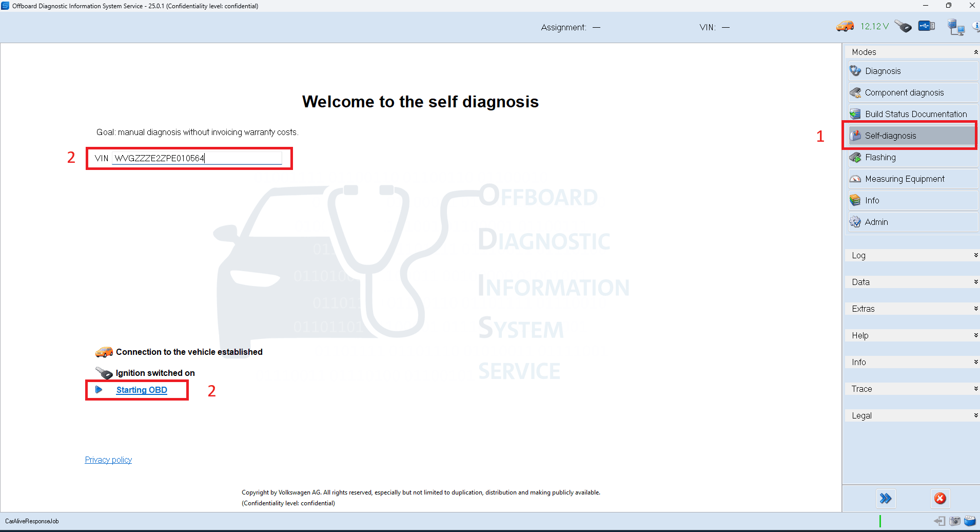Screen dimensions: 980x532
Task: Restore down the ODIS window
Action: 949,6
